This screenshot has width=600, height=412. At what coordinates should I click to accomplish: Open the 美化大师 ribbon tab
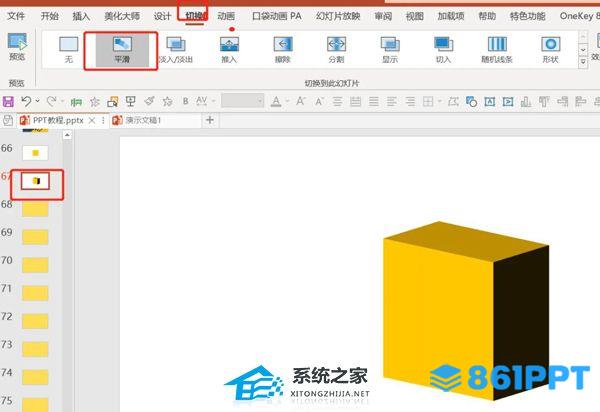[122, 16]
